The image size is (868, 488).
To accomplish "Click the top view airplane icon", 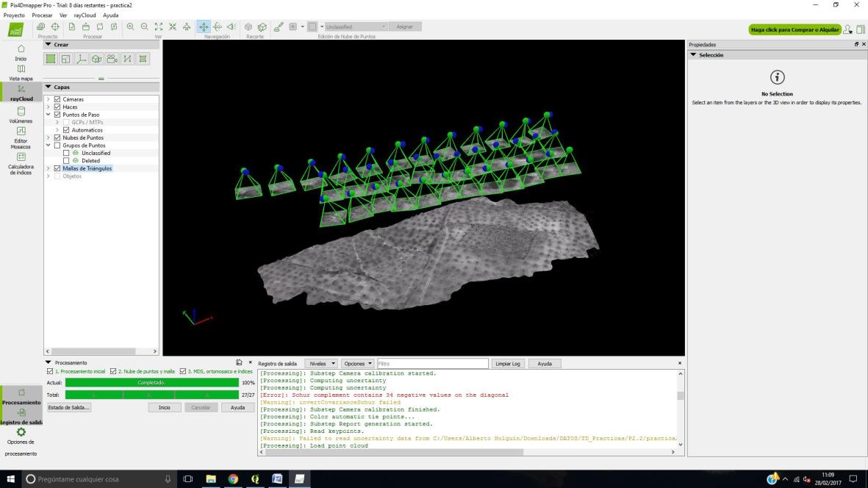I will point(187,26).
